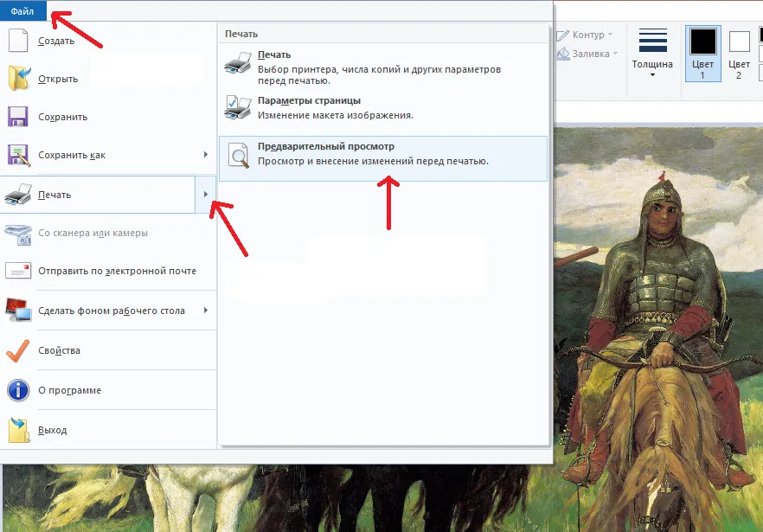The height and width of the screenshot is (532, 763).
Task: Choose Выход to quit Paint
Action: 108,430
